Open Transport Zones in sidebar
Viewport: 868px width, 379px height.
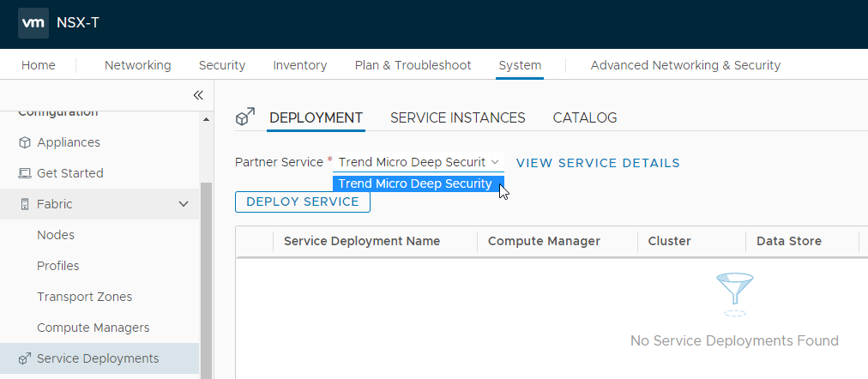pos(84,297)
